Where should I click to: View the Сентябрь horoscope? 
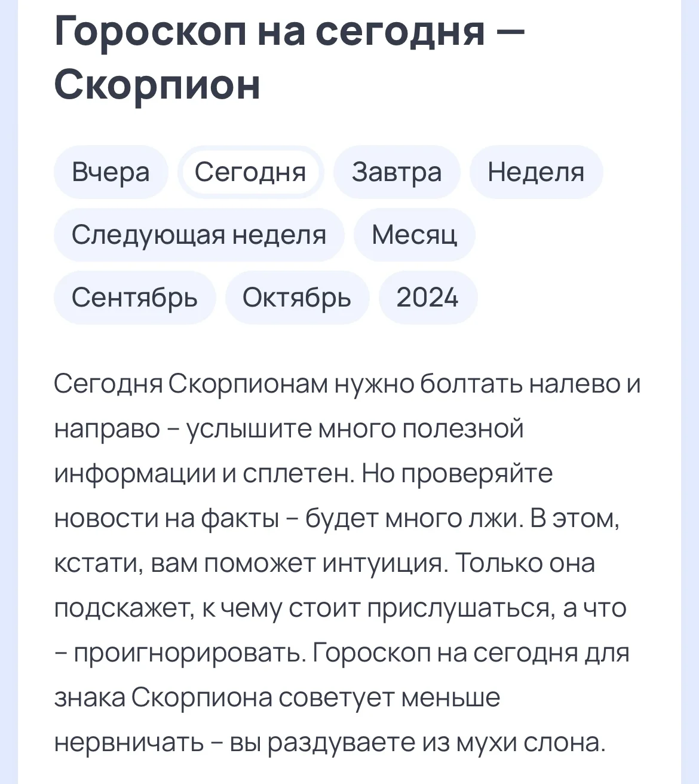134,298
